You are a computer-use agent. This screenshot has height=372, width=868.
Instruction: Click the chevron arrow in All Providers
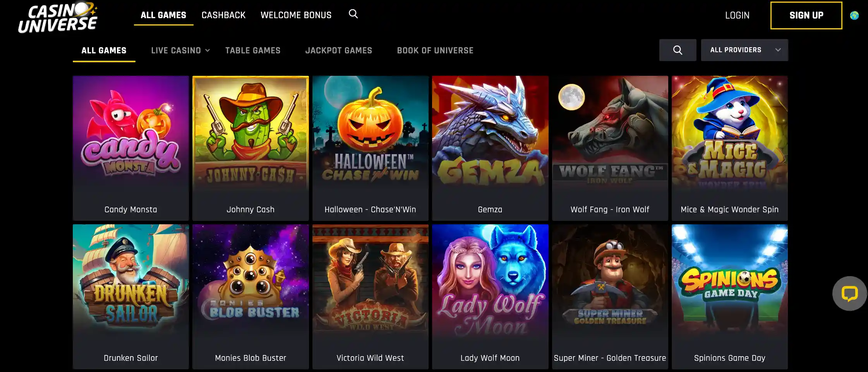[778, 50]
